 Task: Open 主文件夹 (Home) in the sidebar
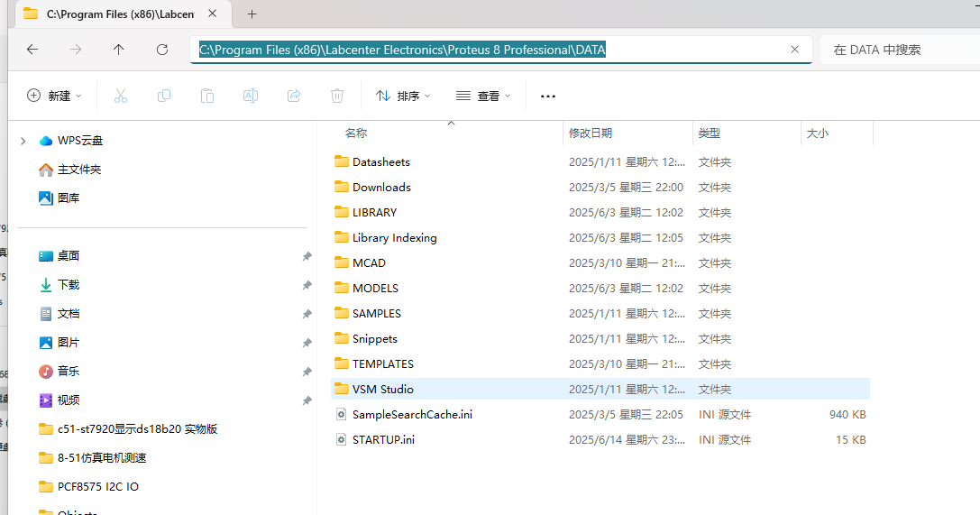pos(78,170)
